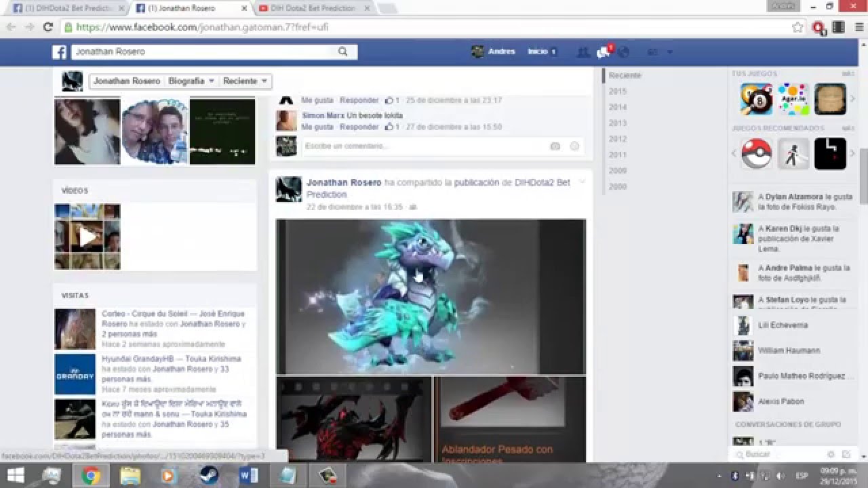Screen dimensions: 868x488
Task: Open chat with William Haumann
Action: pos(789,350)
